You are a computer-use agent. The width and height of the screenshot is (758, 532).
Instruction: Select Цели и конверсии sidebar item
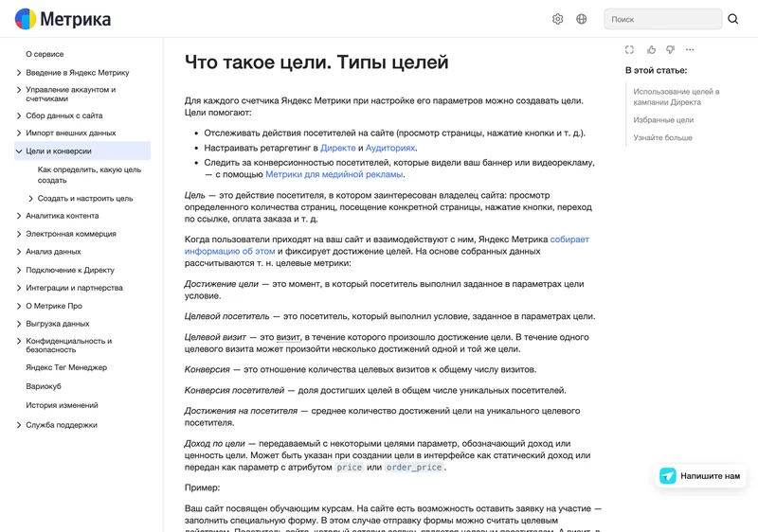82,151
